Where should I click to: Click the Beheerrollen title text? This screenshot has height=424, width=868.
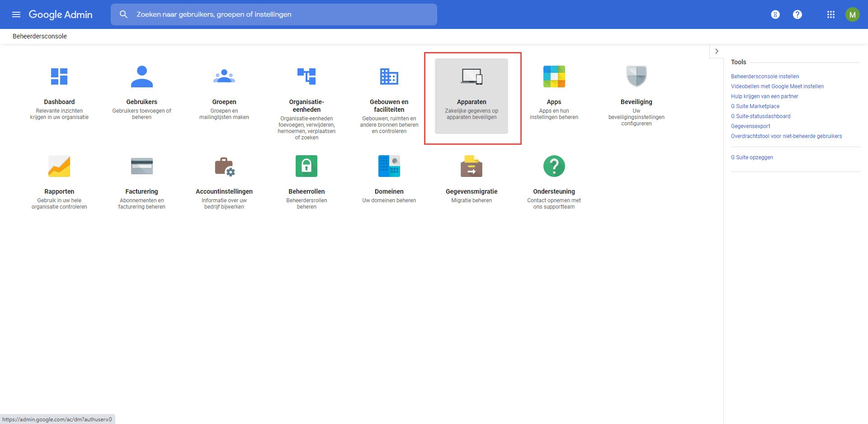307,191
